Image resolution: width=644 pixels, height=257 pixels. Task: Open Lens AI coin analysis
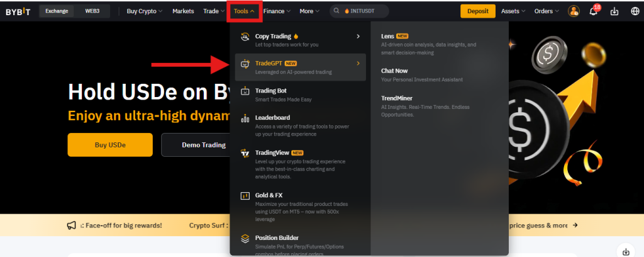[x=429, y=44]
